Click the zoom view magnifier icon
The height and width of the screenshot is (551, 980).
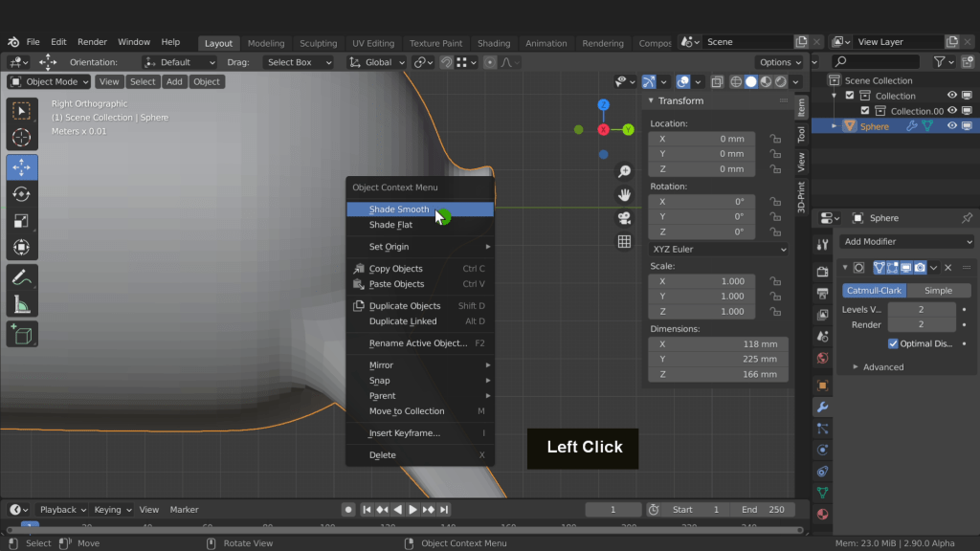click(x=624, y=171)
